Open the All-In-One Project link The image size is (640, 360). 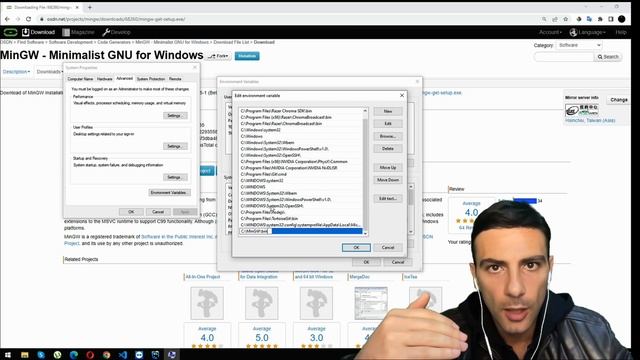pyautogui.click(x=203, y=277)
